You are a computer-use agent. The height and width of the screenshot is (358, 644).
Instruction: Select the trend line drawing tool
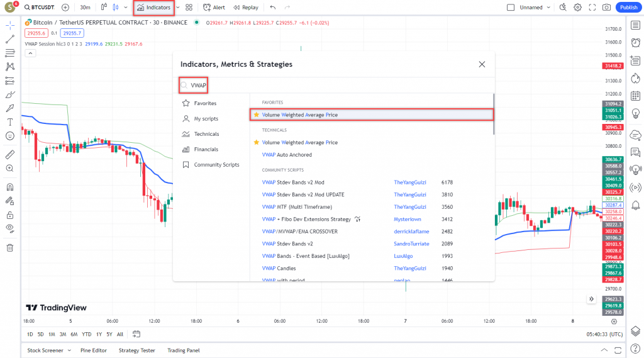tap(10, 39)
